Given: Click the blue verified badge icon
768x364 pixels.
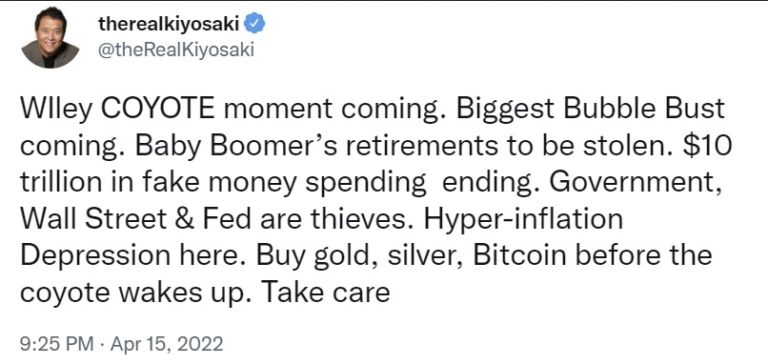Looking at the screenshot, I should 255,24.
